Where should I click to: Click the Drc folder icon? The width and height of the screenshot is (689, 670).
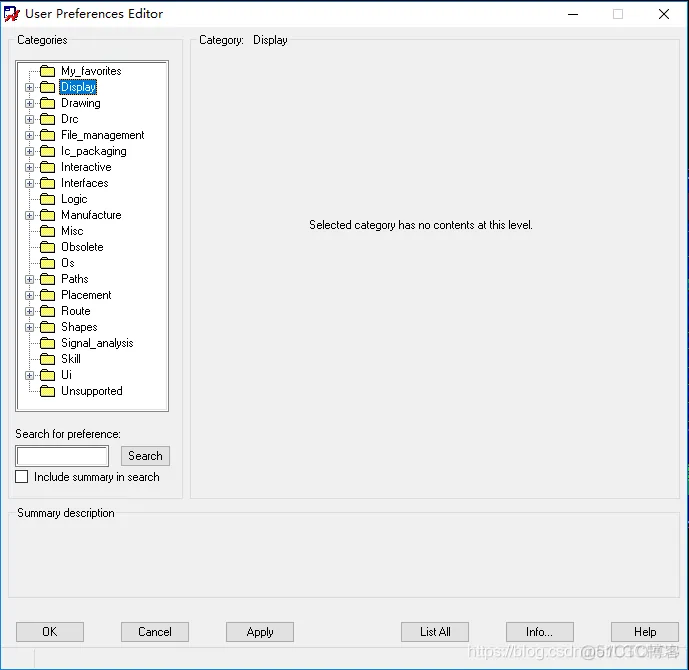47,119
